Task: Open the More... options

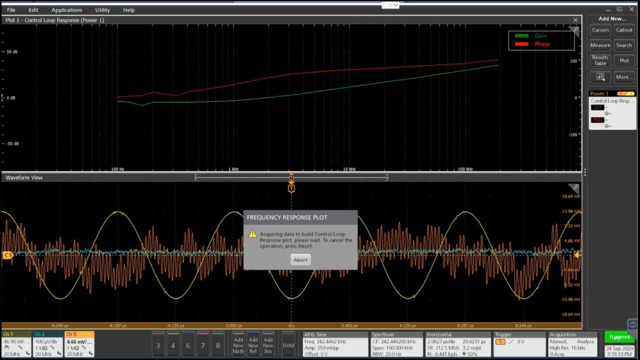Action: coord(624,77)
